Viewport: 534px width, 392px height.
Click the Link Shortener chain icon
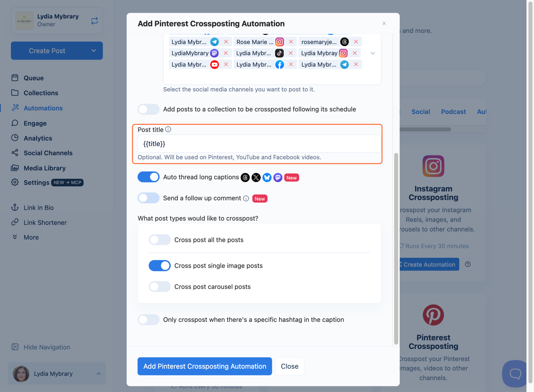(x=15, y=222)
